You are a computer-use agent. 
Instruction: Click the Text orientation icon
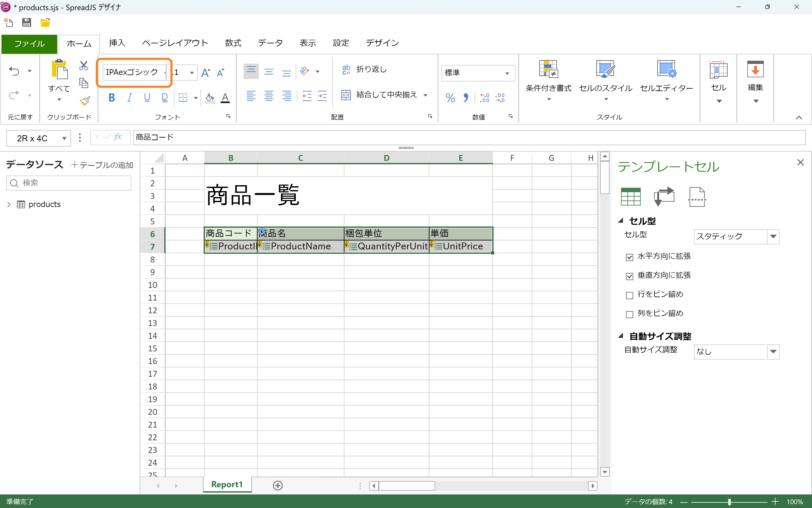coord(305,71)
